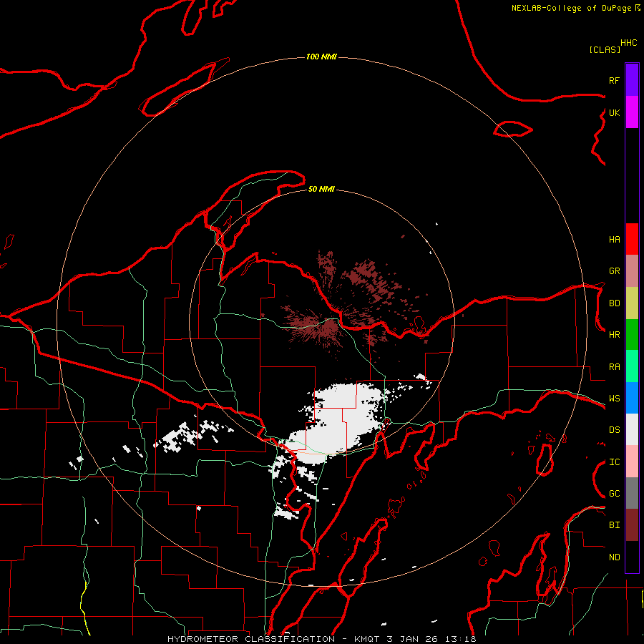Click the ND legend label
Image resolution: width=644 pixels, height=644 pixels.
614,557
